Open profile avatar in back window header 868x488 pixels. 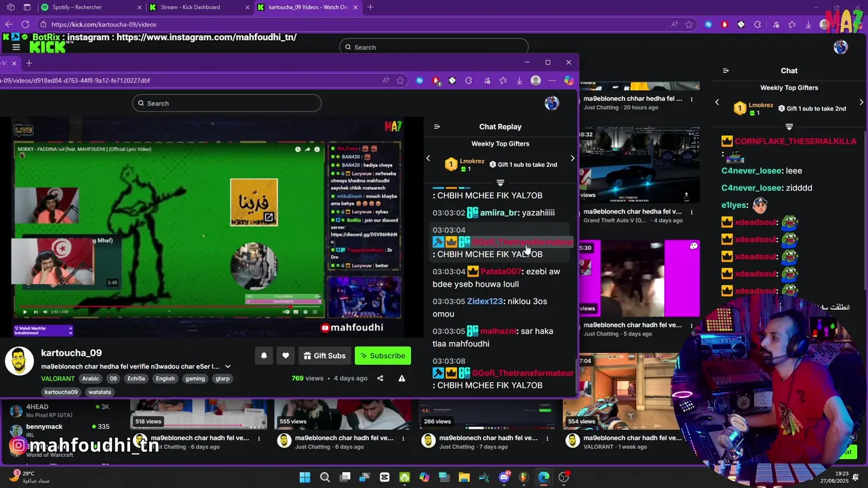pyautogui.click(x=841, y=47)
